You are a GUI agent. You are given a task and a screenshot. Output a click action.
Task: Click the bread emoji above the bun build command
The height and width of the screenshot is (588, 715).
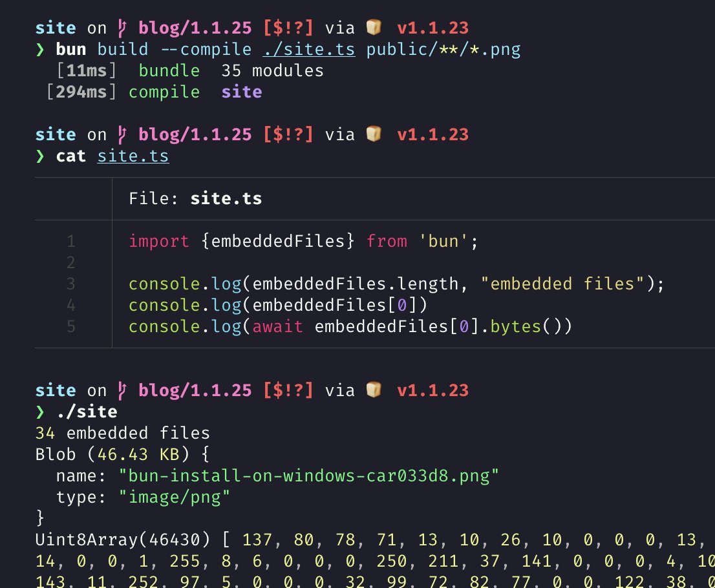374,27
